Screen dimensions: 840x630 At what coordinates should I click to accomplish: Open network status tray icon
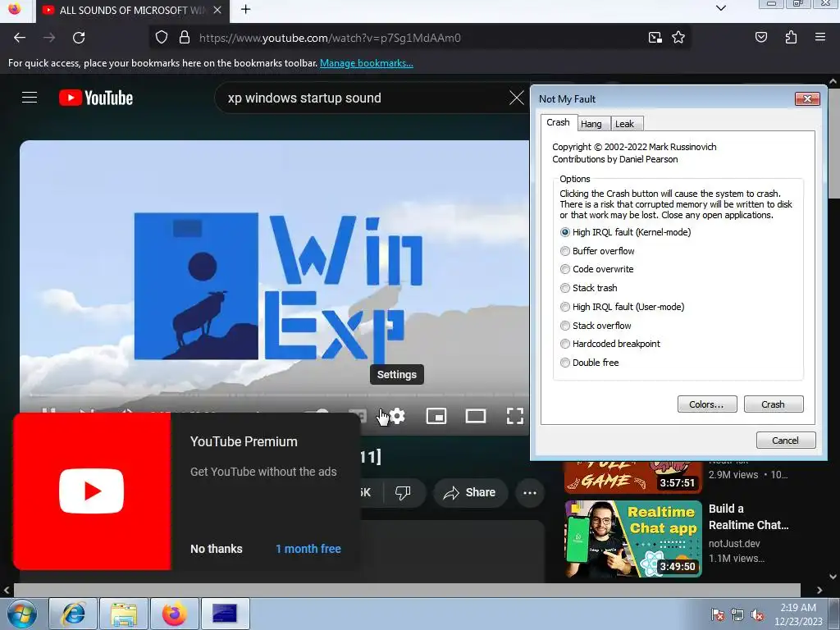click(x=737, y=614)
